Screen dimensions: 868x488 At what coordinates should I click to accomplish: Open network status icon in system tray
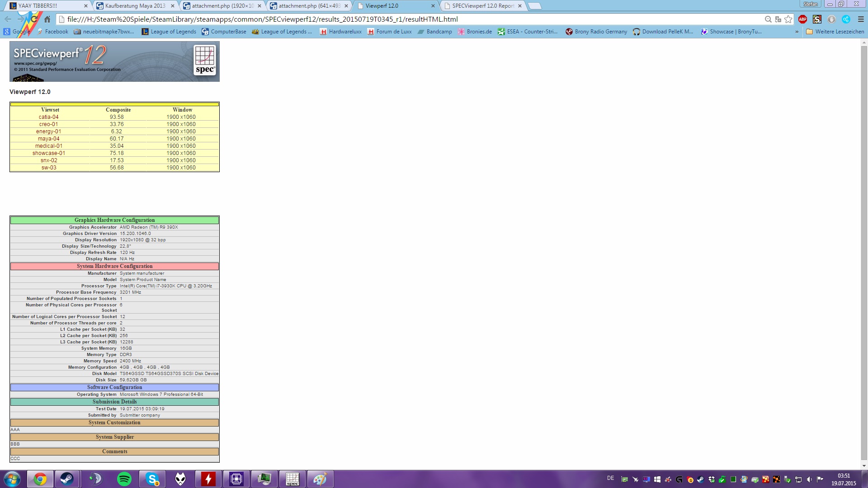[798, 479]
